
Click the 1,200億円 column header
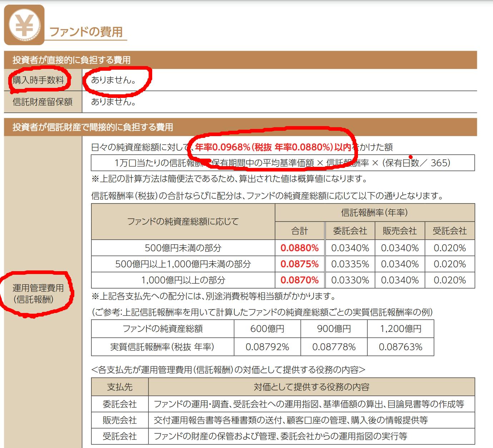coord(401,329)
